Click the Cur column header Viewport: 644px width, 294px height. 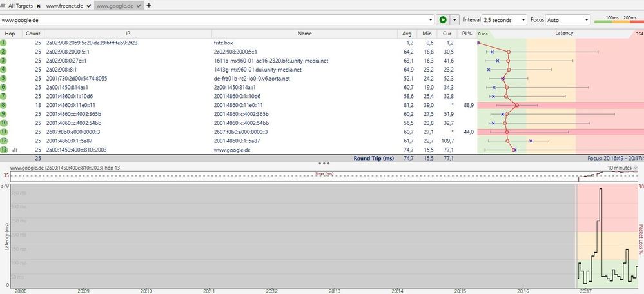point(447,34)
